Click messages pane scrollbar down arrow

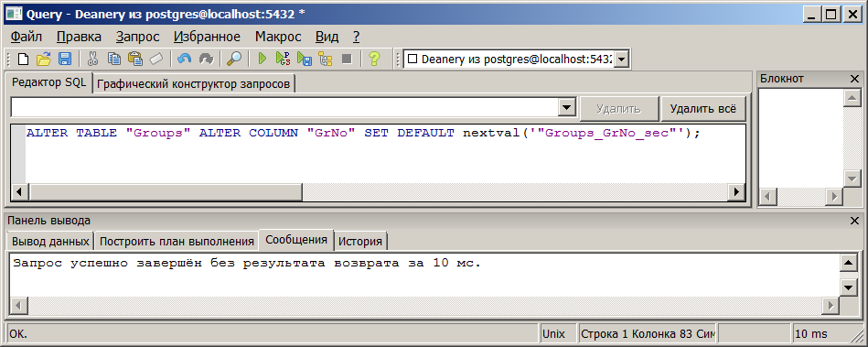(x=848, y=287)
